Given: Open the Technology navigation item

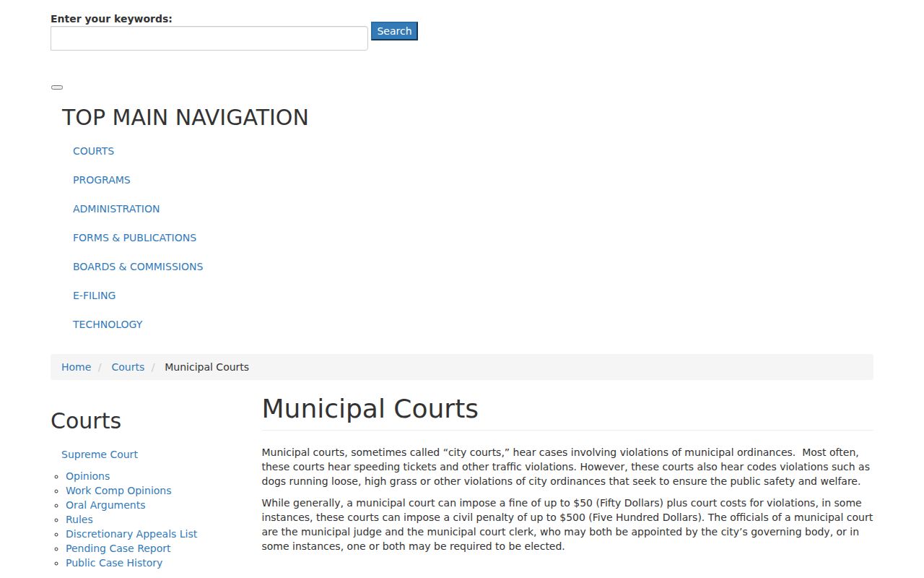Looking at the screenshot, I should (108, 324).
